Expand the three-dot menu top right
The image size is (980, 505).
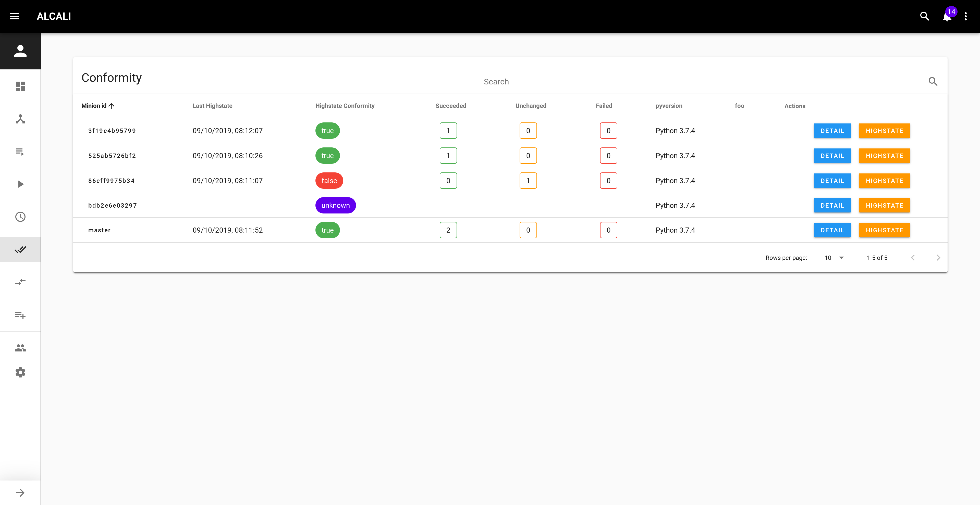pos(966,16)
